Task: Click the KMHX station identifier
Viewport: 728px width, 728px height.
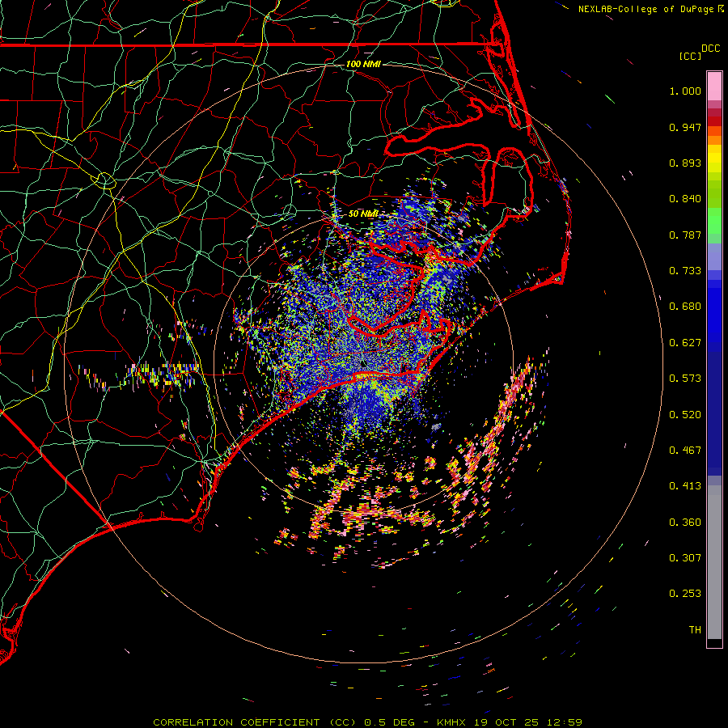Action: click(453, 722)
